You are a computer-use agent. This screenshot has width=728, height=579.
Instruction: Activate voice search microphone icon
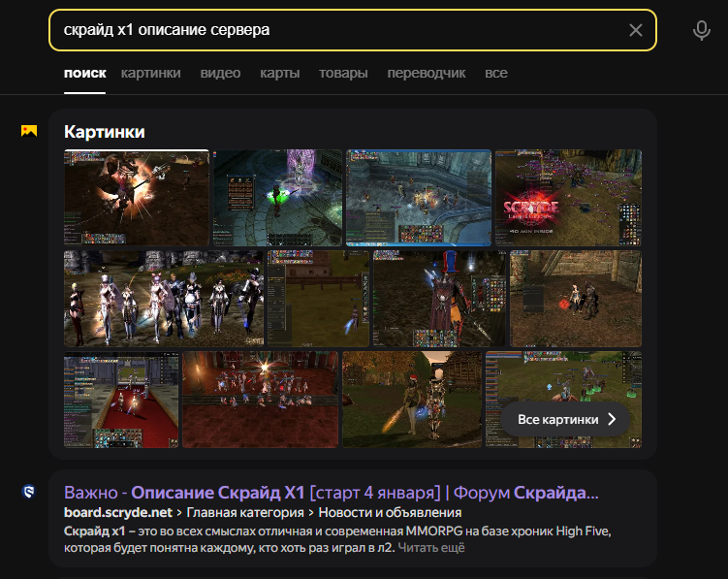(702, 30)
